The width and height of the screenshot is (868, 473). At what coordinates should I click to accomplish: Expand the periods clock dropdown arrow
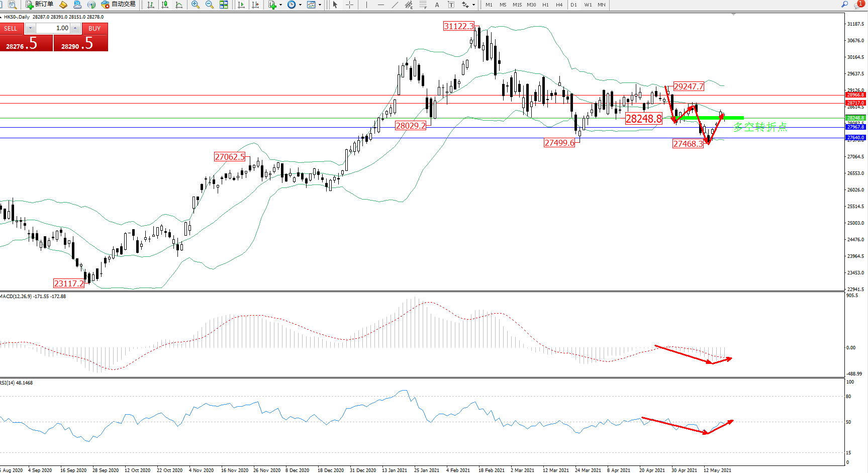pos(300,5)
